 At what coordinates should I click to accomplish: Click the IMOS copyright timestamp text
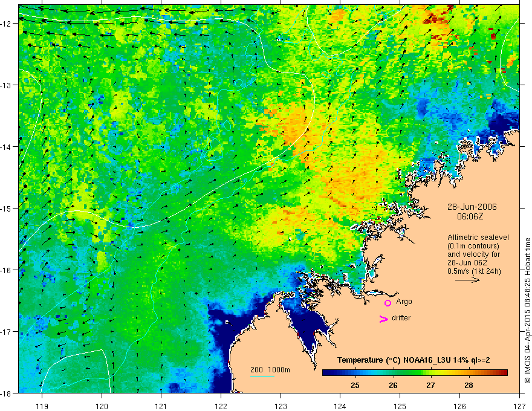tap(528, 311)
